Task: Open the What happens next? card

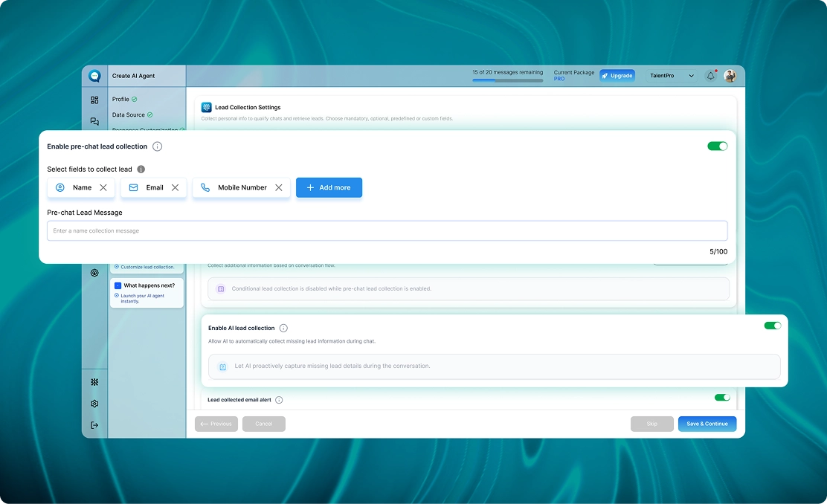Action: [x=147, y=293]
